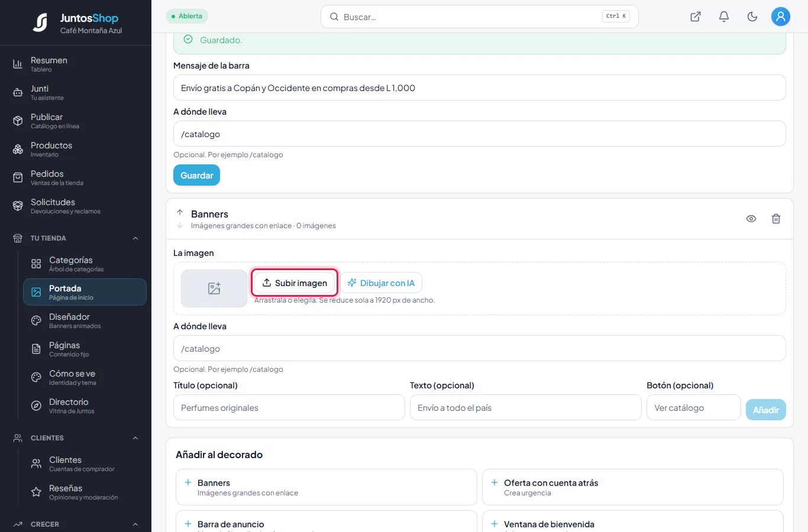
Task: Open Reseñas opinions and moderation
Action: pos(85,492)
